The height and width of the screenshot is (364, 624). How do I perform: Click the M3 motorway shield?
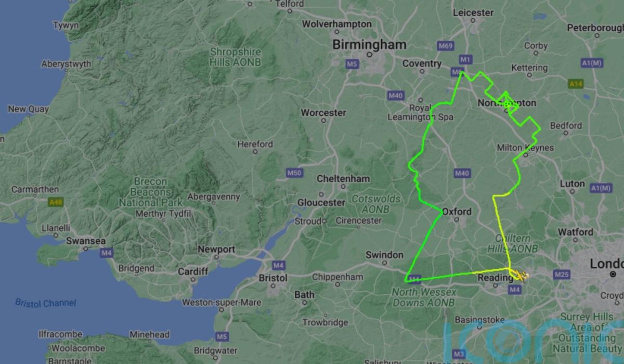pyautogui.click(x=458, y=354)
